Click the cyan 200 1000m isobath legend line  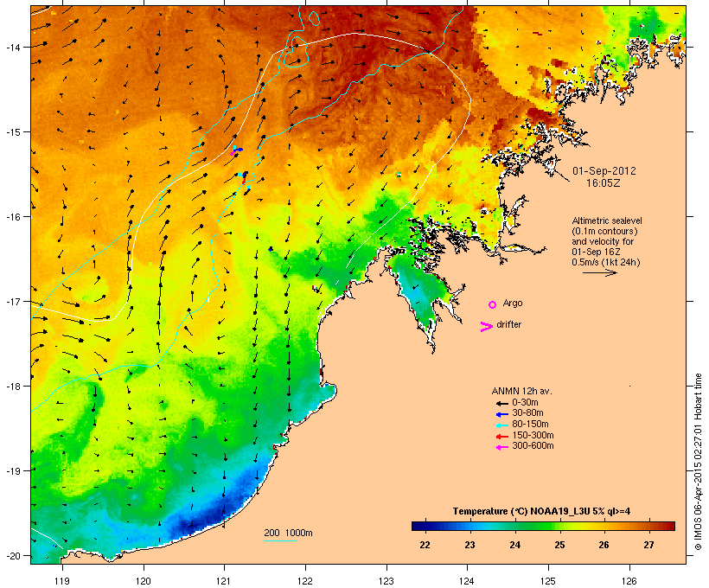[x=281, y=540]
